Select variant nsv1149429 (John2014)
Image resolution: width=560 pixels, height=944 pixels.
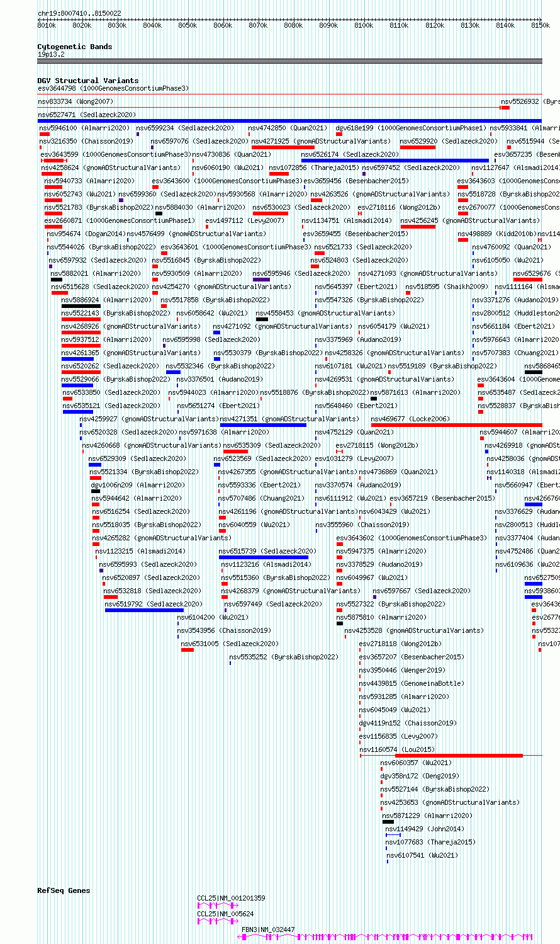coord(425,829)
